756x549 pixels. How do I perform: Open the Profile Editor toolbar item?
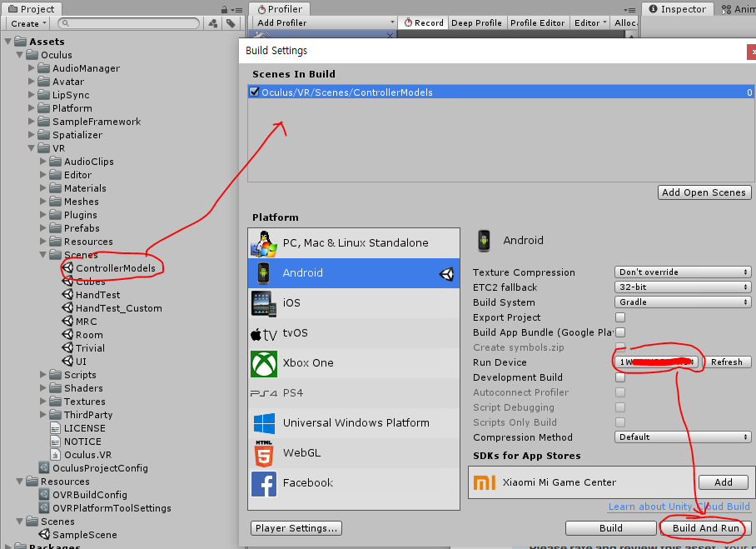click(x=537, y=22)
